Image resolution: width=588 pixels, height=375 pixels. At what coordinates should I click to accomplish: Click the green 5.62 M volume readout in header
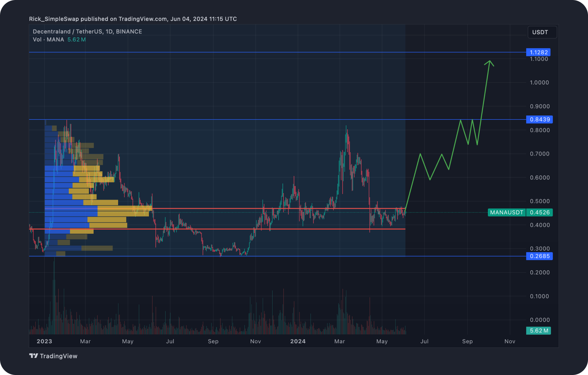pos(77,39)
